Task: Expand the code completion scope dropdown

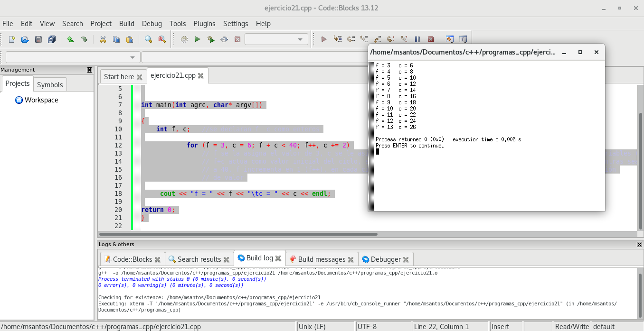Action: pyautogui.click(x=73, y=57)
